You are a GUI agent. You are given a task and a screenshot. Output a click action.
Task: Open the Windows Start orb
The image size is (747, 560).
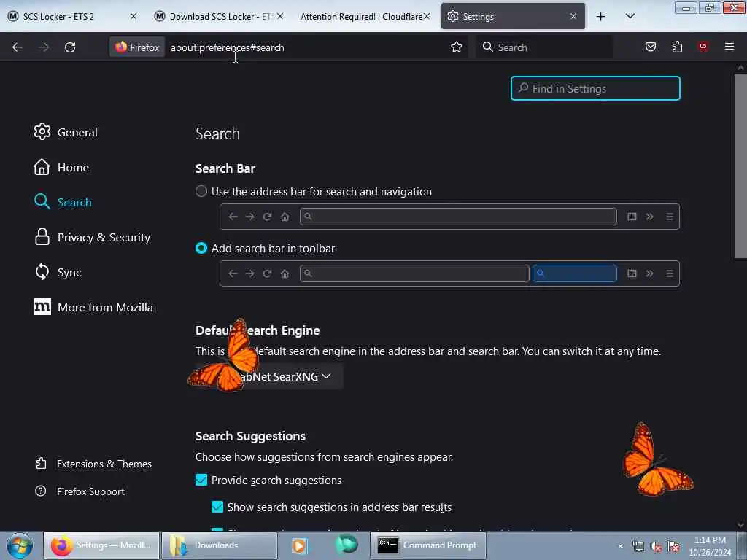[x=20, y=545]
